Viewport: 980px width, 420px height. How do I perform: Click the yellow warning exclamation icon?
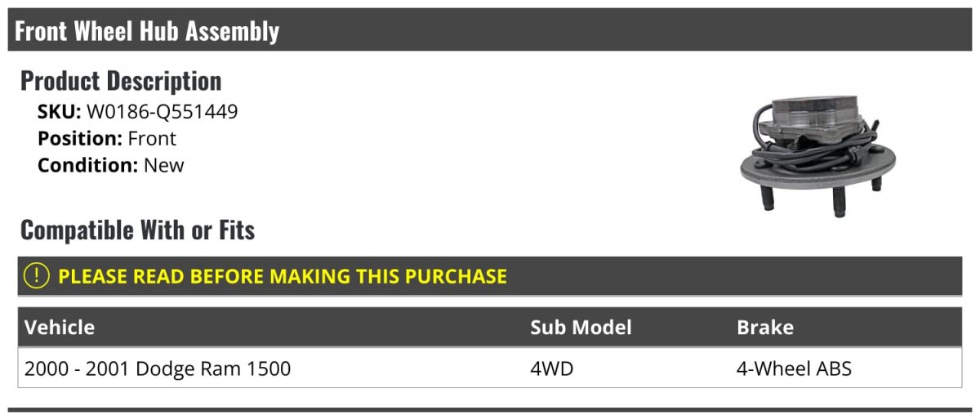(37, 276)
